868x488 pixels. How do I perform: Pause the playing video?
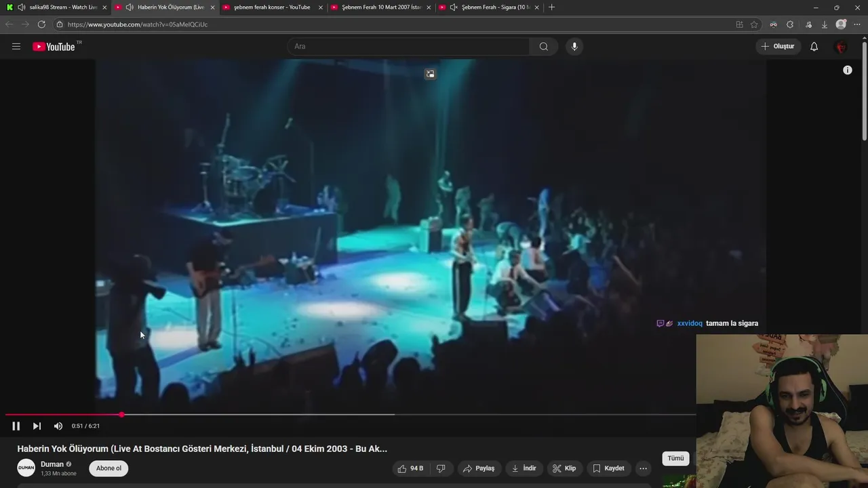(16, 426)
